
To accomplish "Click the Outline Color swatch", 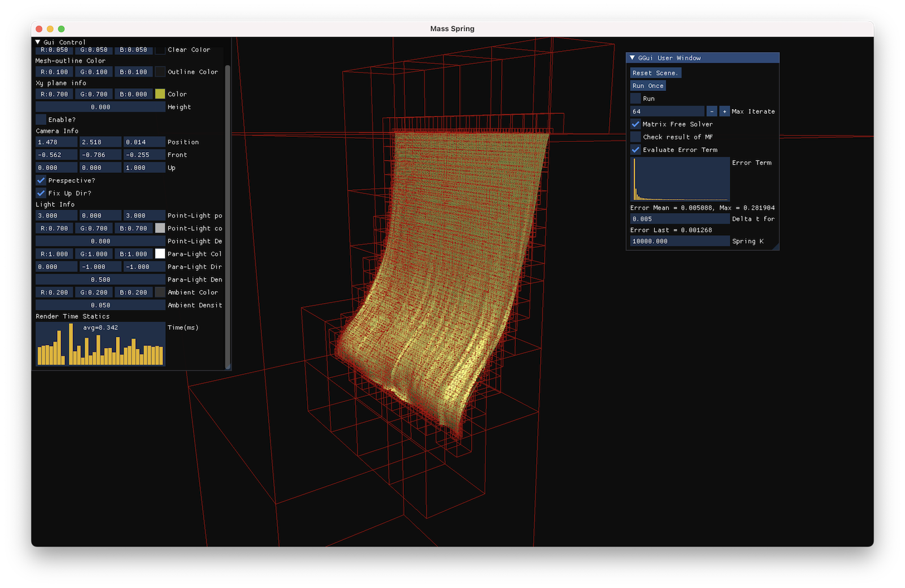I will click(160, 72).
